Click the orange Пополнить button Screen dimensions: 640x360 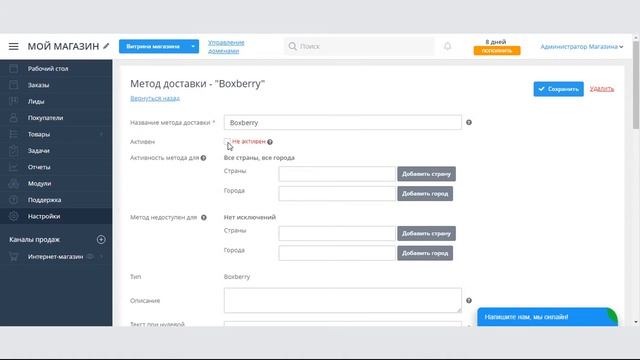coord(497,51)
